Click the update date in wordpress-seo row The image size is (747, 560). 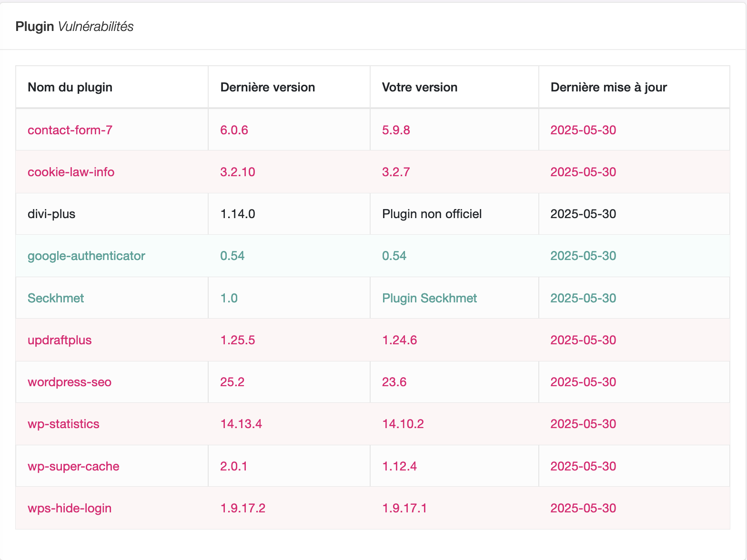583,382
